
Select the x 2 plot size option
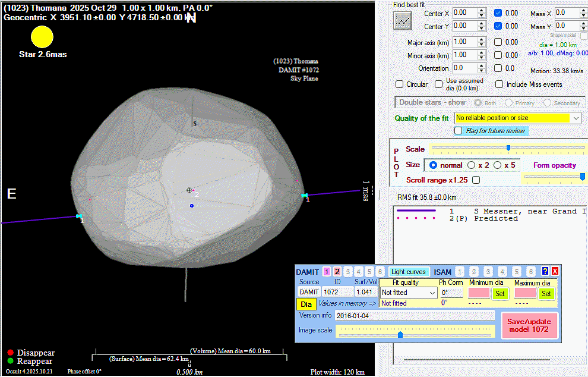coord(472,165)
